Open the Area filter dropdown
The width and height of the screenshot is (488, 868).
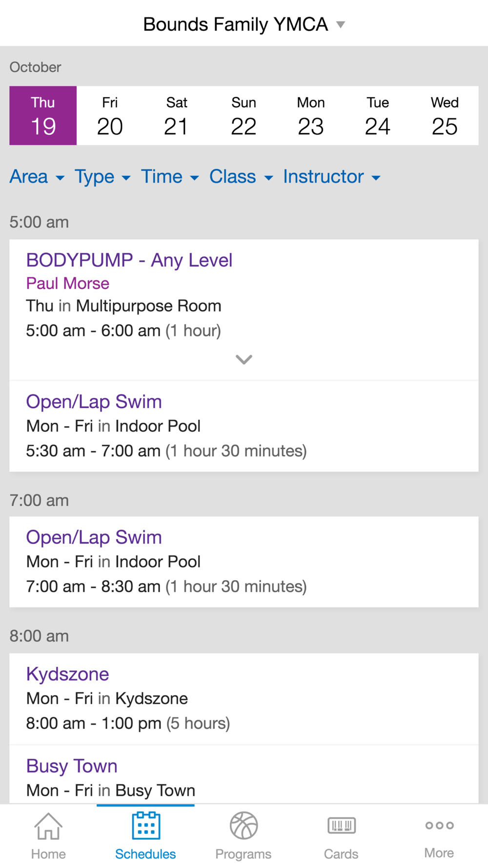click(37, 177)
